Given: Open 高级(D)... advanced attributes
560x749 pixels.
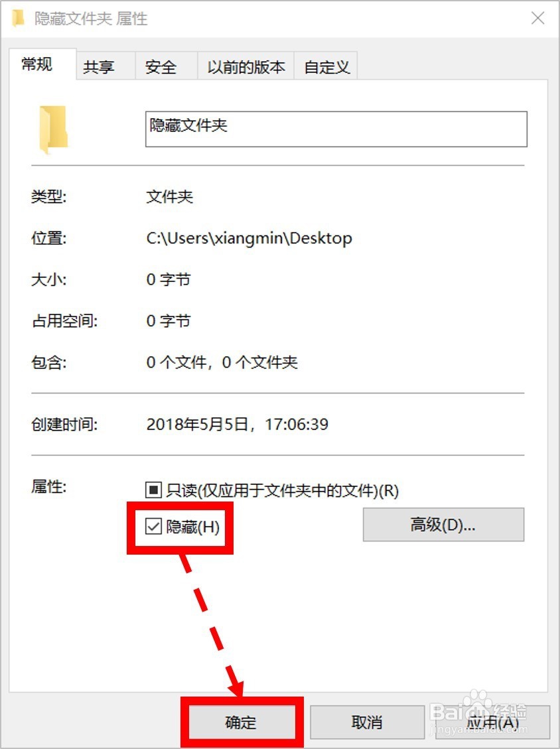Looking at the screenshot, I should (x=443, y=525).
